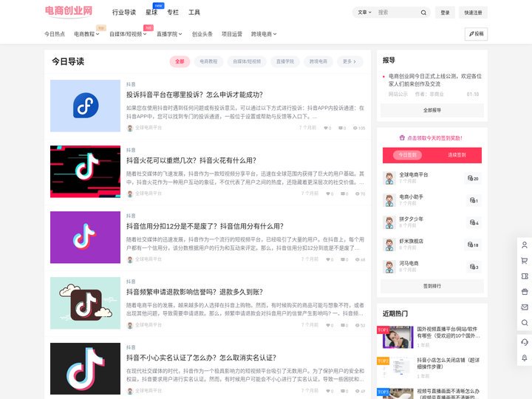Open 工具 in top menu
Viewport: 532px width, 399px height.
[194, 13]
